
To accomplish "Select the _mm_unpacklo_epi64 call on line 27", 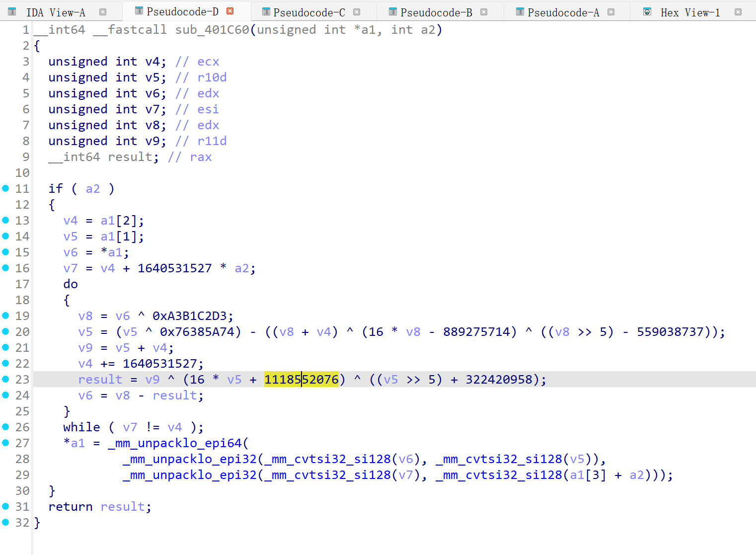I will pos(175,443).
